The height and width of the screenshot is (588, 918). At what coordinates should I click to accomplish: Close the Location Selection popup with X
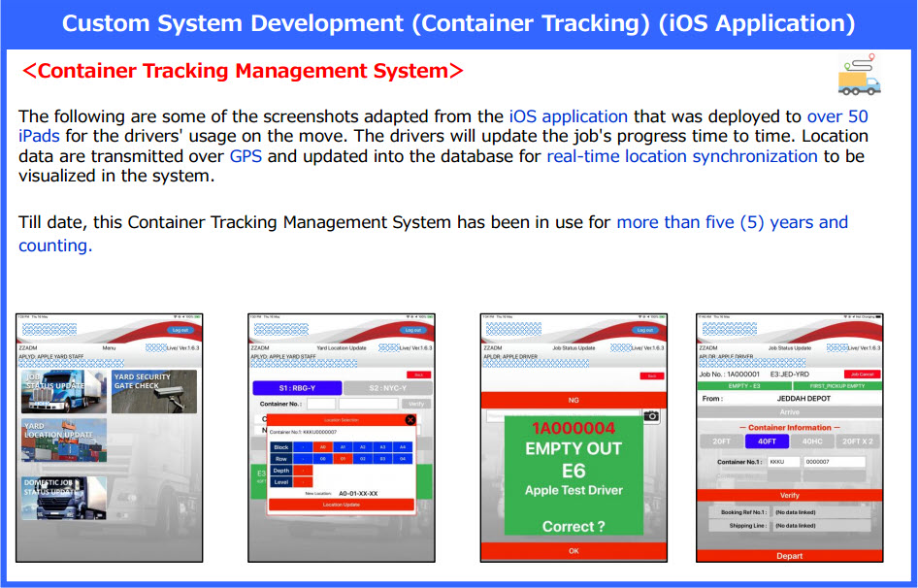point(410,420)
